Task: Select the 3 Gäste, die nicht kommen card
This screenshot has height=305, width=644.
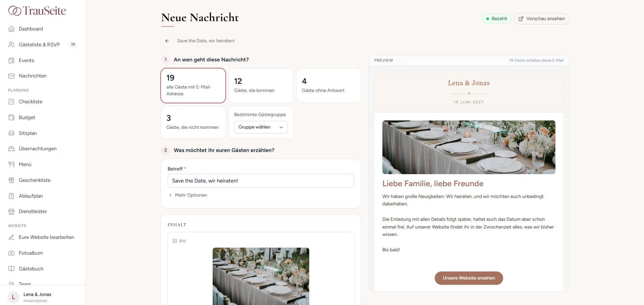Action: (x=193, y=122)
